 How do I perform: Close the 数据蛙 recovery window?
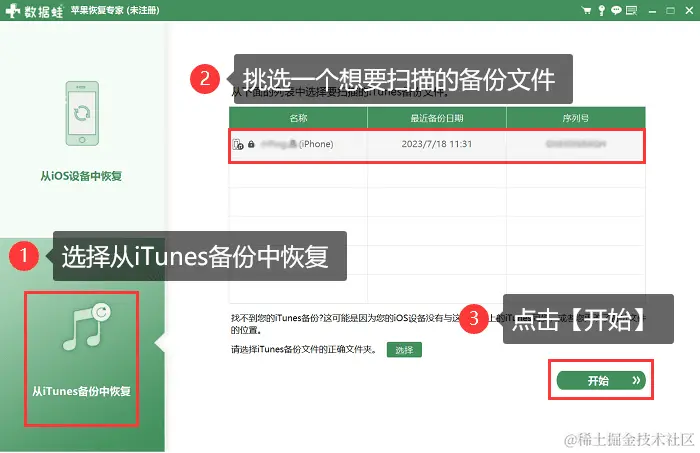coord(689,11)
